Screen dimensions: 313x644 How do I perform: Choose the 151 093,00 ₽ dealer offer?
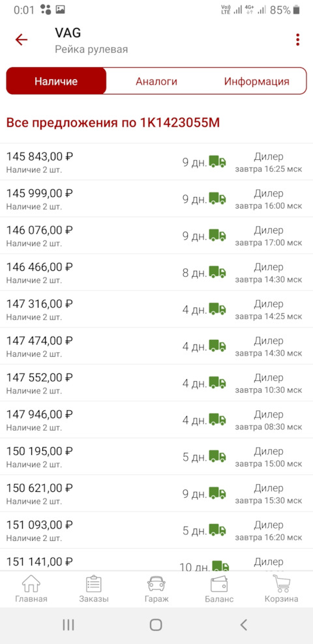pos(156,530)
